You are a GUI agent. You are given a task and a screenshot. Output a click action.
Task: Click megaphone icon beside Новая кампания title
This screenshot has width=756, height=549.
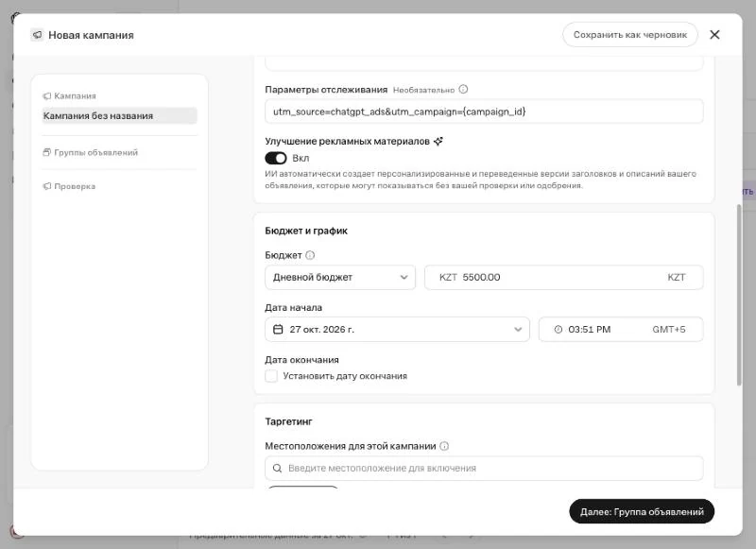[37, 35]
